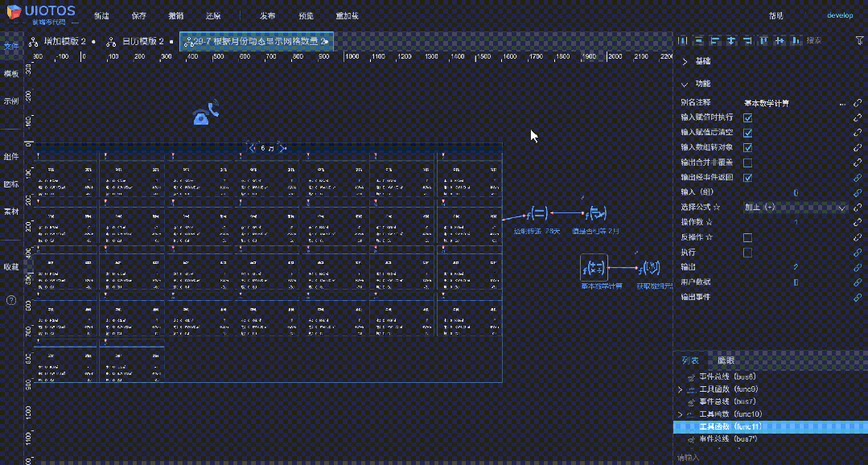Toggle 输入赋值时执行 checkbox

tap(747, 118)
